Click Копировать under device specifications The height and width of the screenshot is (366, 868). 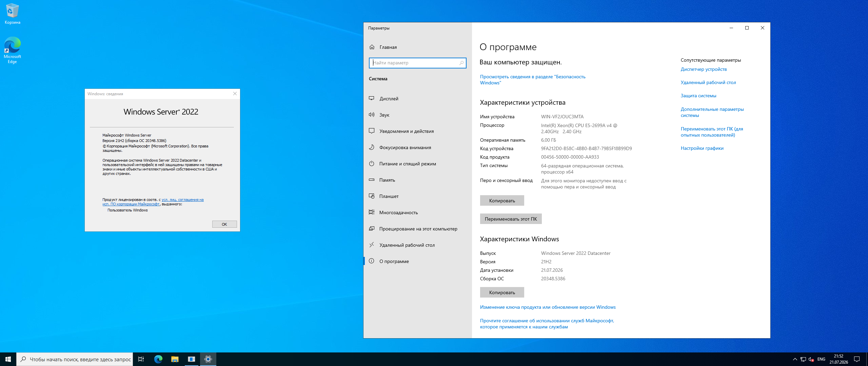pyautogui.click(x=502, y=201)
